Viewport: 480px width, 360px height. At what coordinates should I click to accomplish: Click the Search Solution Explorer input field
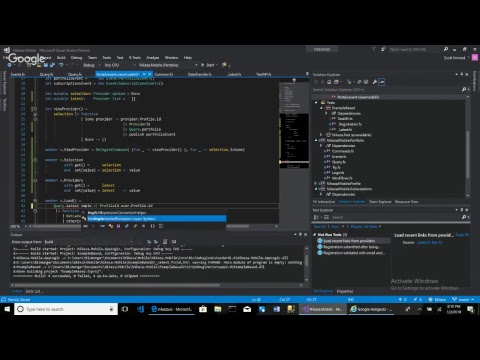[386, 89]
